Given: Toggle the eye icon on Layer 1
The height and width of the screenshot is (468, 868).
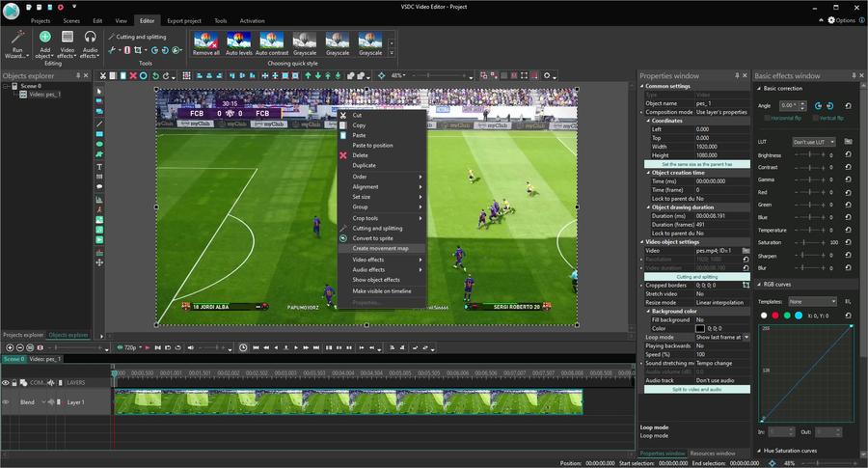Looking at the screenshot, I should [6, 402].
